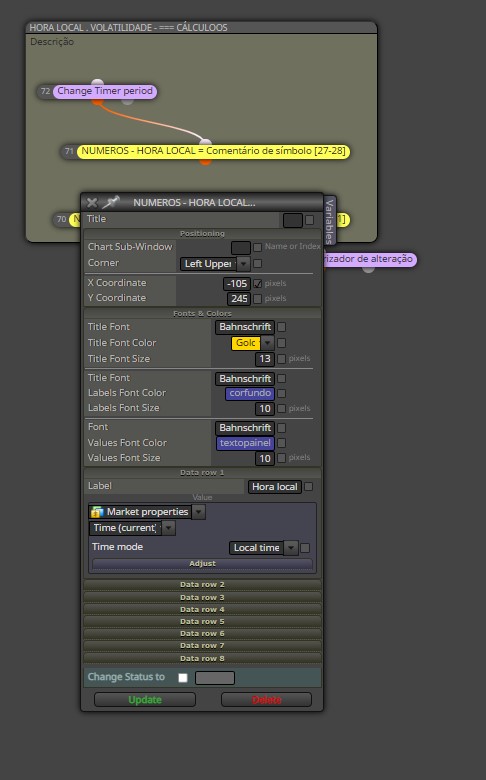
Task: Toggle the Values Font Size pixels checkbox
Action: click(282, 458)
